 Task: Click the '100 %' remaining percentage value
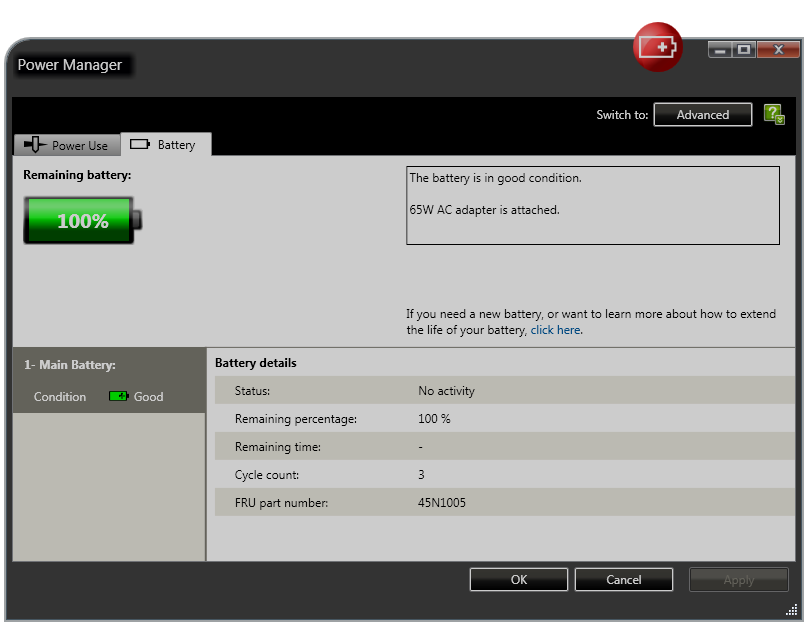coord(434,419)
